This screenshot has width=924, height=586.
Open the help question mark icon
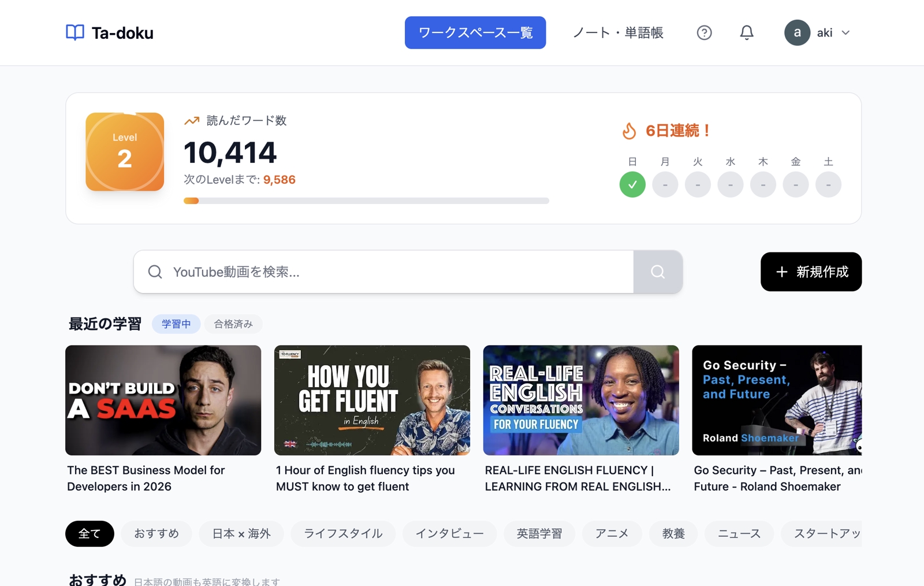pos(704,33)
